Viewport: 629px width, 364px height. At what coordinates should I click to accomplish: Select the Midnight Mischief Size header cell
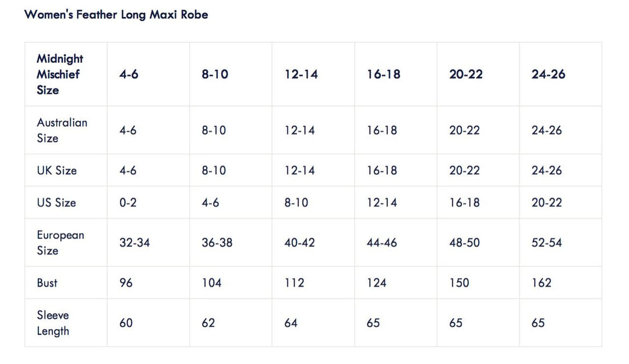66,74
